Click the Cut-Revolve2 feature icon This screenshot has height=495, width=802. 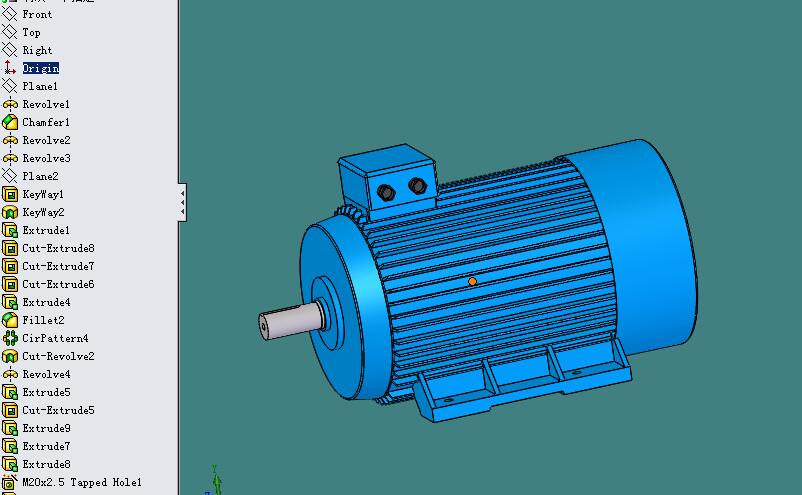(x=10, y=356)
